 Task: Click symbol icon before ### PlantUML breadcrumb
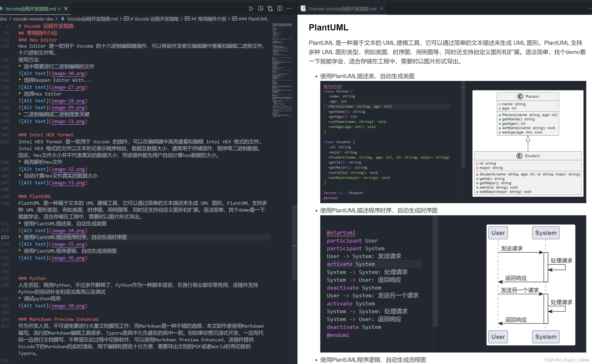point(235,19)
